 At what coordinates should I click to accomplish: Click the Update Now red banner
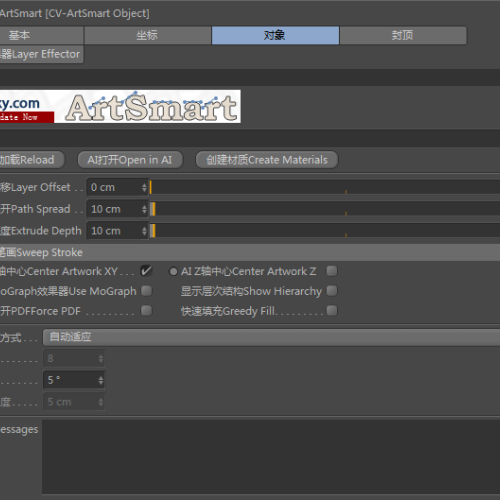tap(27, 117)
